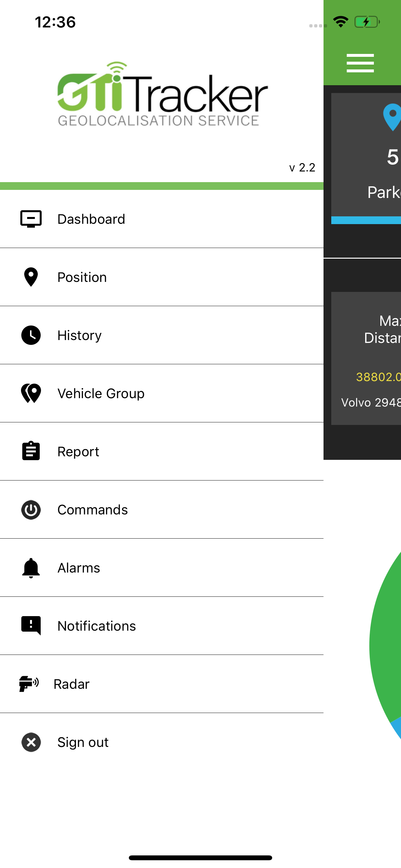
Task: Click the Notifications alert bubble icon
Action: click(x=31, y=626)
